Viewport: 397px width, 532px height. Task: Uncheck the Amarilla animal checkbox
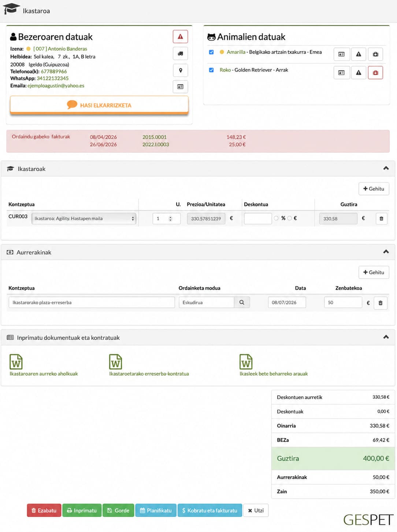(211, 52)
